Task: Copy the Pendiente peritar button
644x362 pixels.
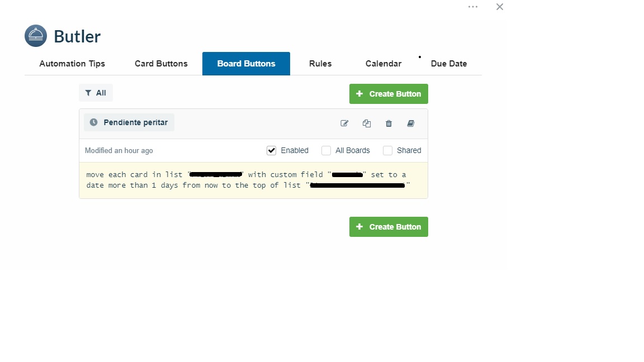Action: tap(367, 123)
